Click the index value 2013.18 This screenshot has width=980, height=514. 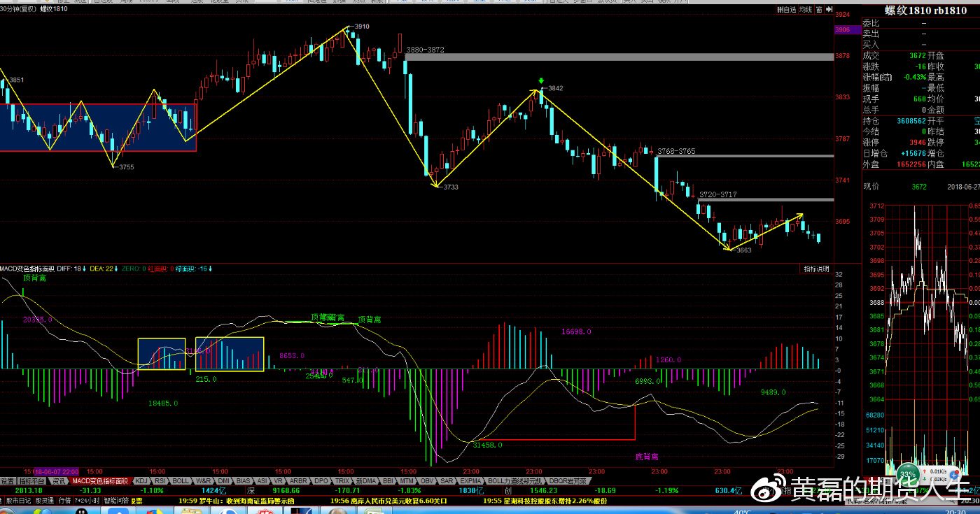(x=28, y=491)
